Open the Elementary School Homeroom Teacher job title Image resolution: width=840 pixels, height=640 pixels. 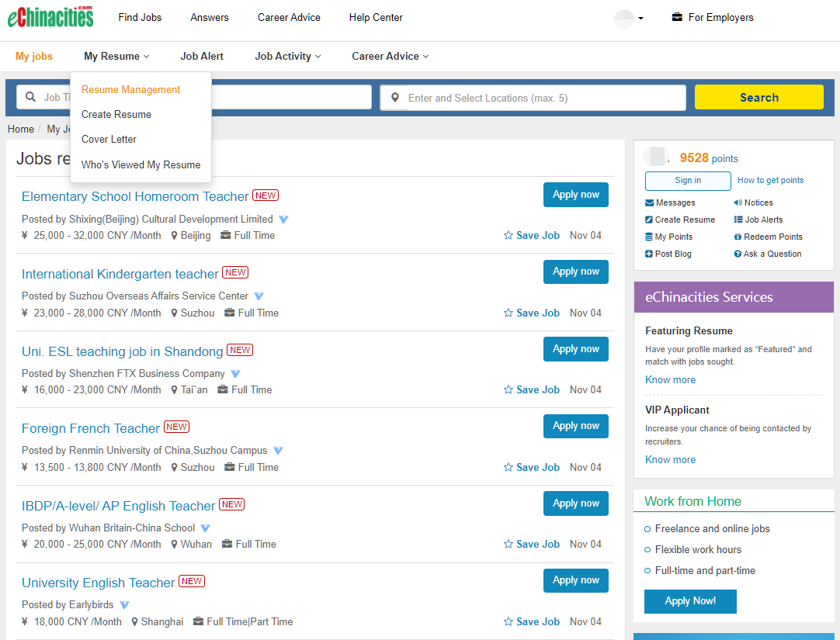click(x=135, y=196)
